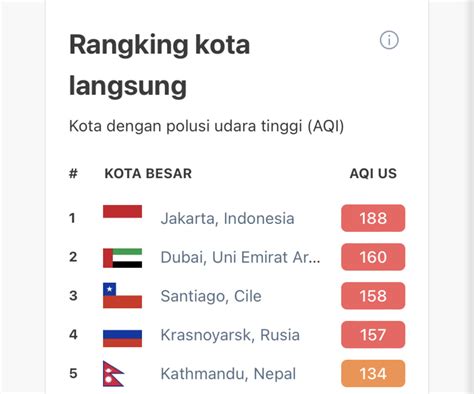Click the AQI US column header
Viewport: 474px width, 394px height.
pyautogui.click(x=373, y=174)
